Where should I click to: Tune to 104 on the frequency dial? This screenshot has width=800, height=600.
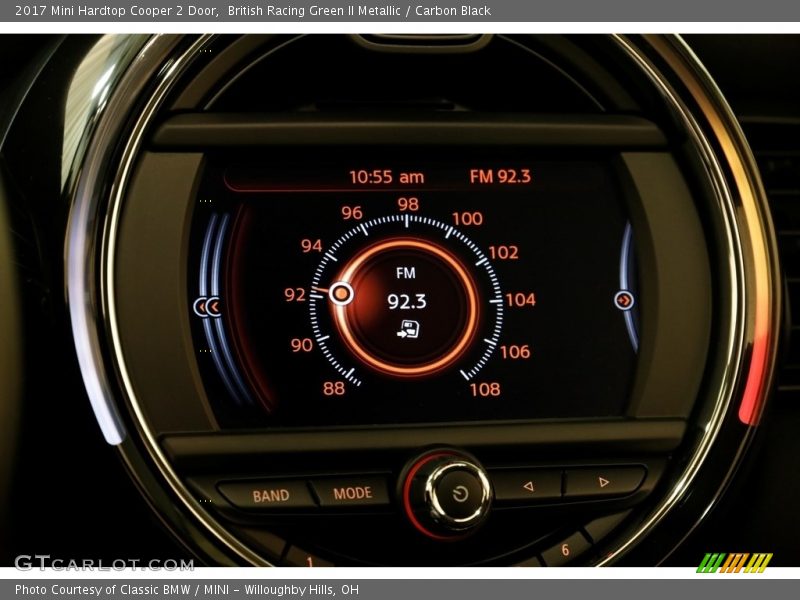click(520, 299)
